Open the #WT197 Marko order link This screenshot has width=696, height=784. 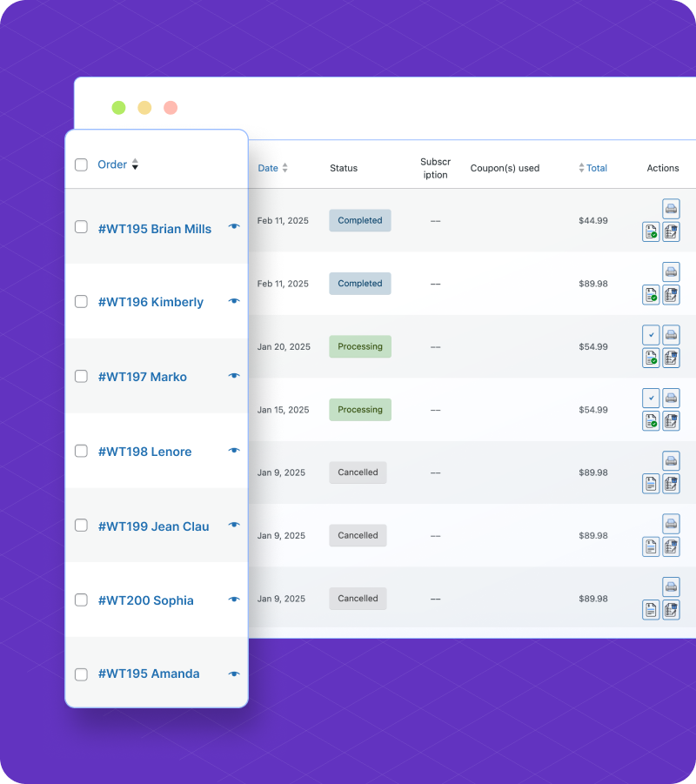[x=143, y=377]
